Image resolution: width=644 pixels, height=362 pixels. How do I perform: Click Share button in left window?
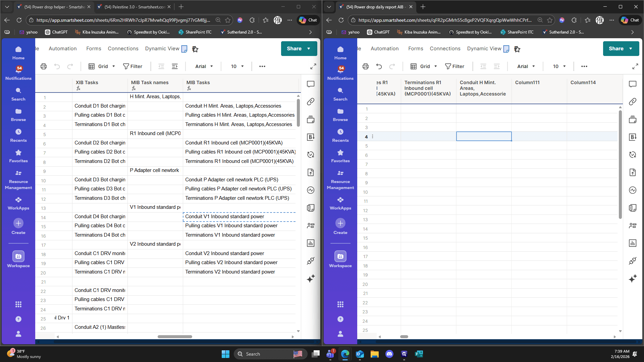click(294, 49)
